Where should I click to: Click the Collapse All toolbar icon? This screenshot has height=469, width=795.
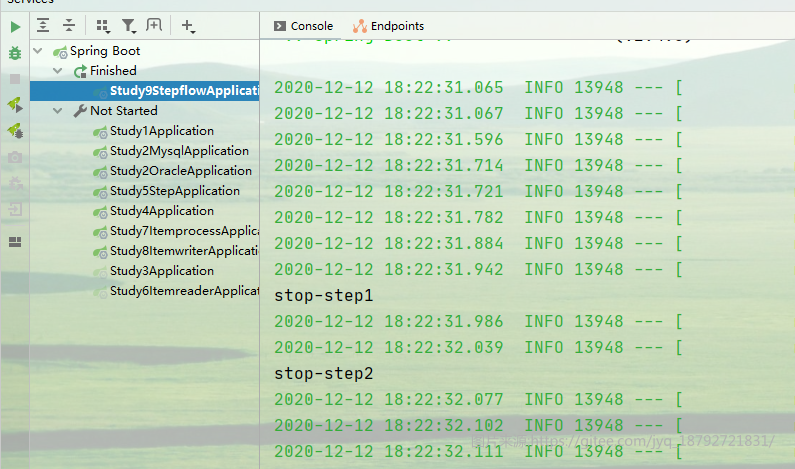(68, 25)
